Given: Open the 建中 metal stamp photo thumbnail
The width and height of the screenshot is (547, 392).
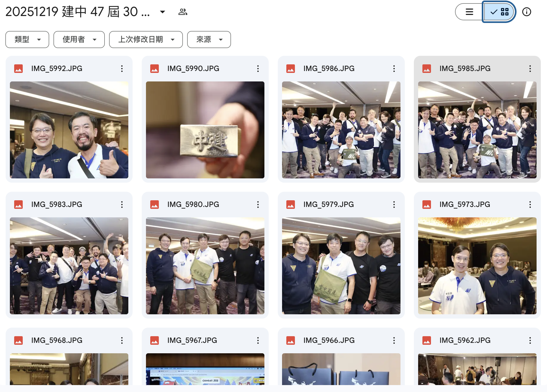Looking at the screenshot, I should click(205, 130).
